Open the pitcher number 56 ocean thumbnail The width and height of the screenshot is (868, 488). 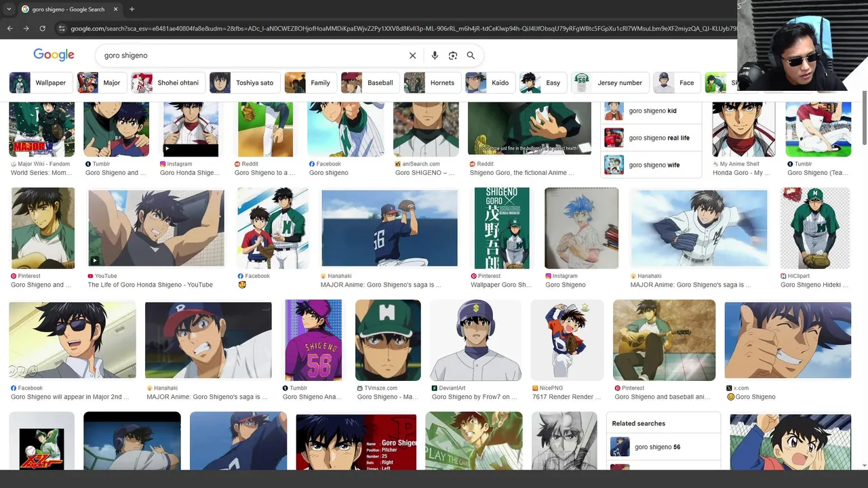click(x=389, y=228)
